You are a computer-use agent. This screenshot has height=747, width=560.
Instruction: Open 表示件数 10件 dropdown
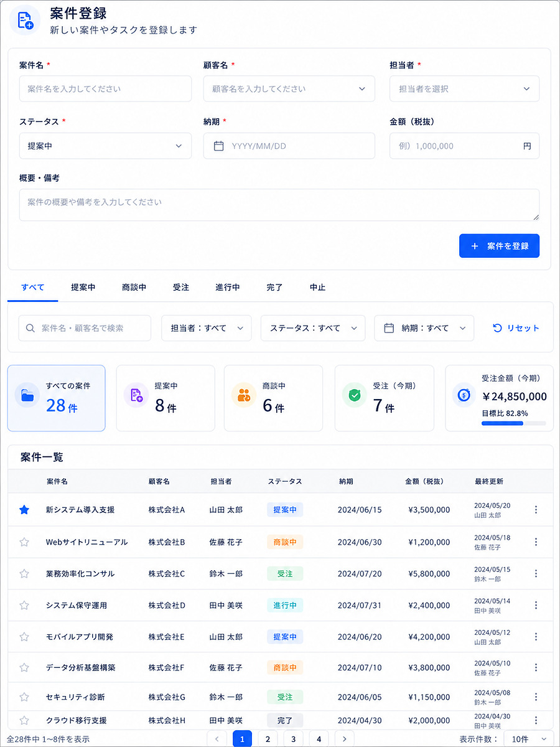pos(528,739)
